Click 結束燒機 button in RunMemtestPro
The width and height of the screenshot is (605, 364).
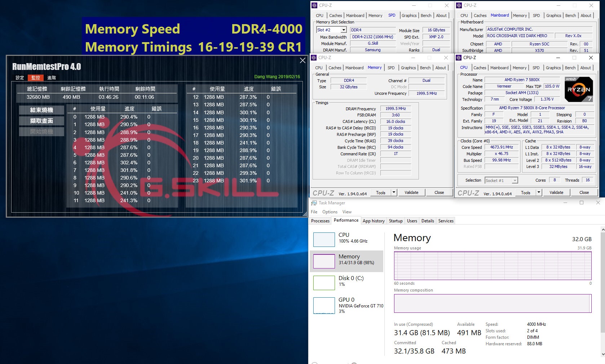[x=41, y=110]
